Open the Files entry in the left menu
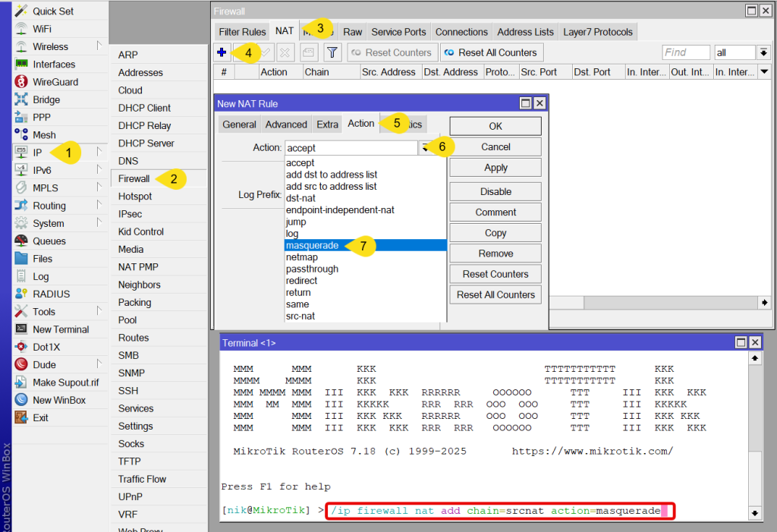777x532 pixels. (x=42, y=259)
